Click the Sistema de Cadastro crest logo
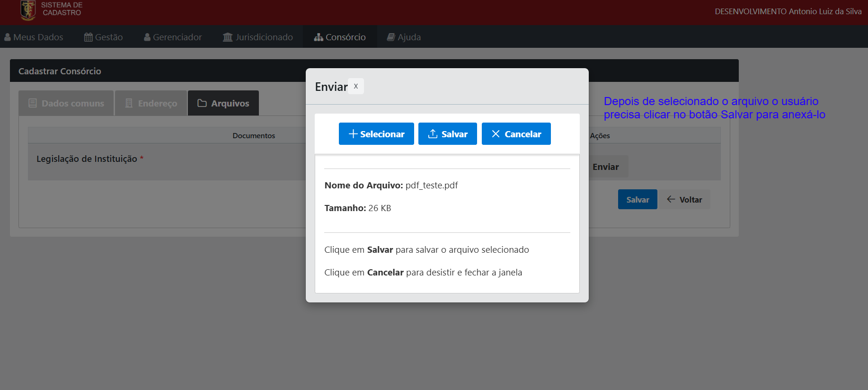The width and height of the screenshot is (868, 390). coord(28,10)
